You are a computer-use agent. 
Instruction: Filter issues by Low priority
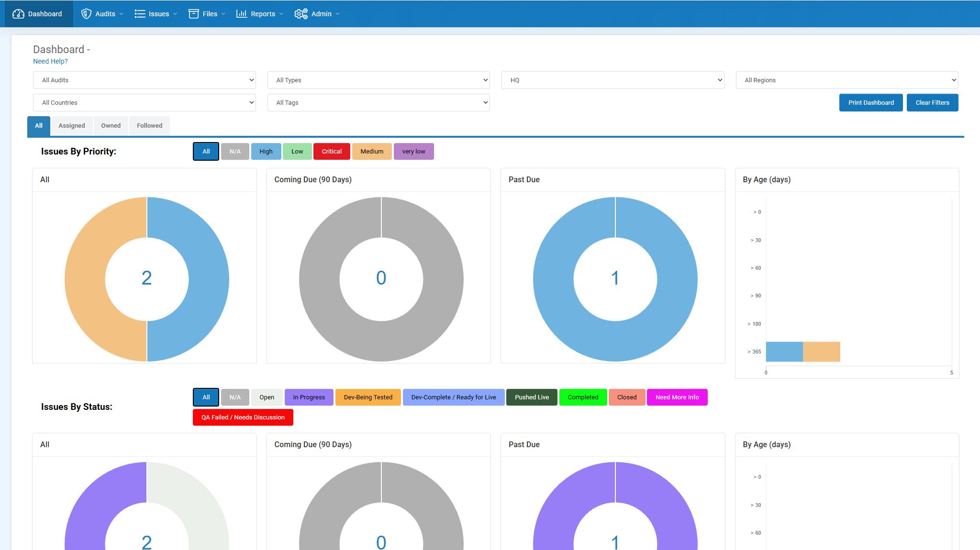click(x=297, y=152)
